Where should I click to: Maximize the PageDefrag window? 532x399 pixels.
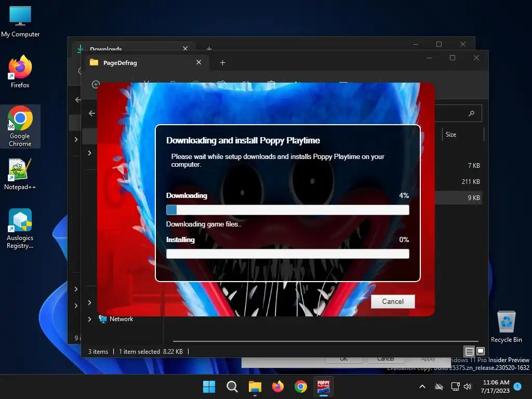453,58
